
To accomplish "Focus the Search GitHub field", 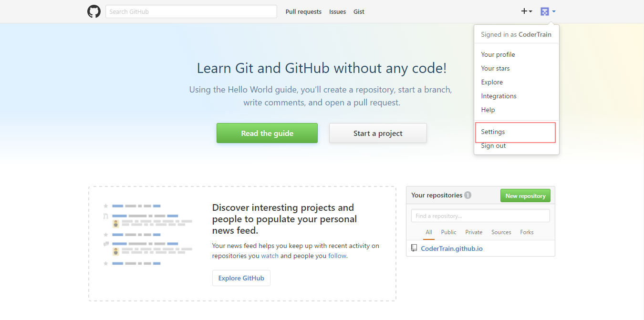I will (x=191, y=11).
